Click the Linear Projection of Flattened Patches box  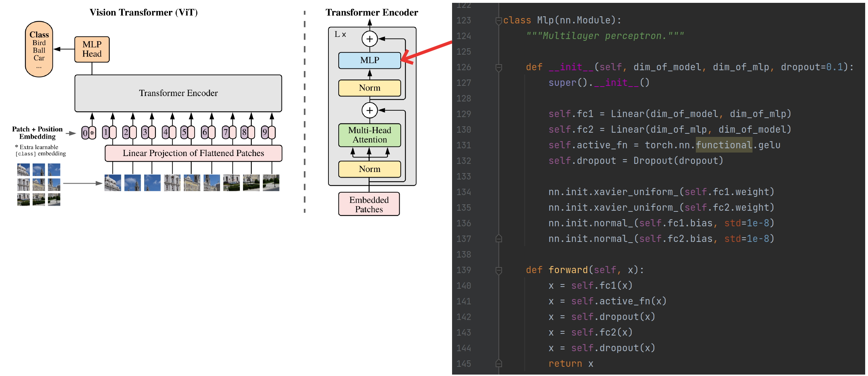193,153
